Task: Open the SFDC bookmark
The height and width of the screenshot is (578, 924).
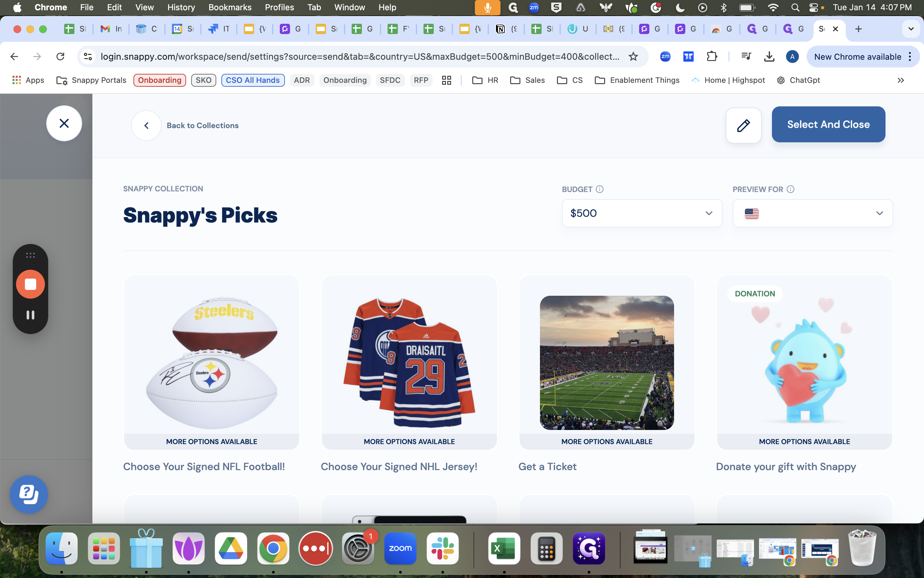Action: [390, 80]
